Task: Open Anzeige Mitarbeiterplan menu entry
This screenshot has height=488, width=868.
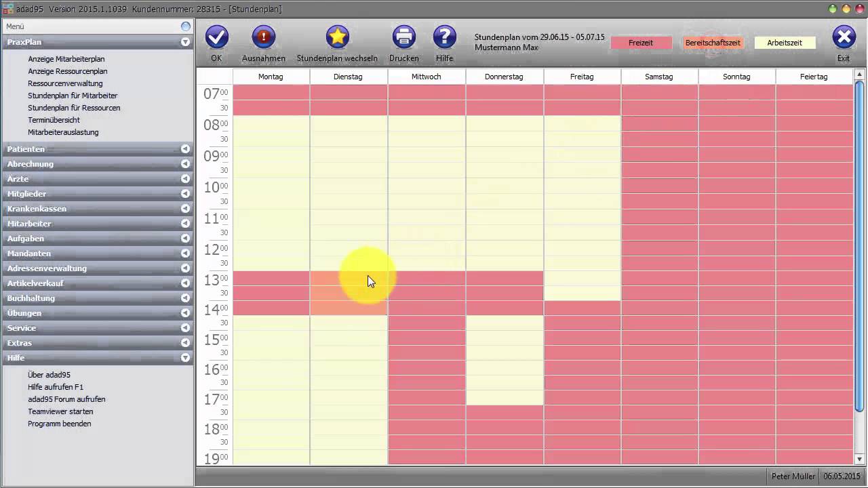Action: coord(66,59)
